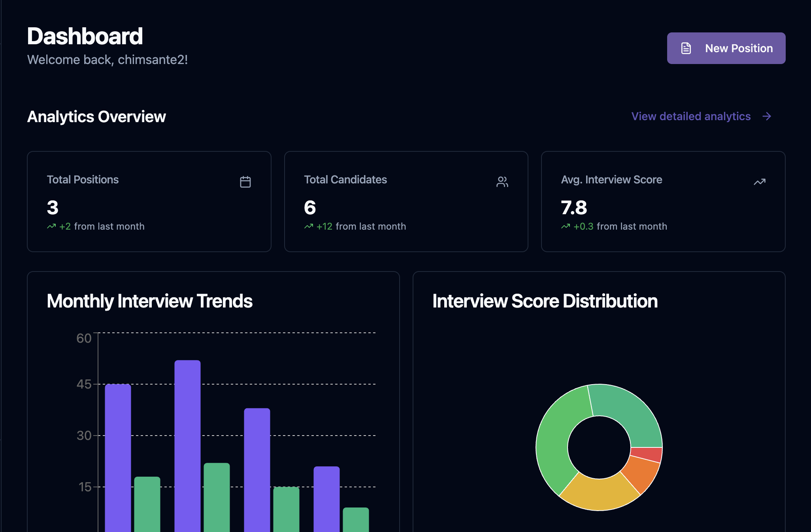Click the tallest purple bar in the trends chart
This screenshot has height=532, width=811.
pos(187,446)
